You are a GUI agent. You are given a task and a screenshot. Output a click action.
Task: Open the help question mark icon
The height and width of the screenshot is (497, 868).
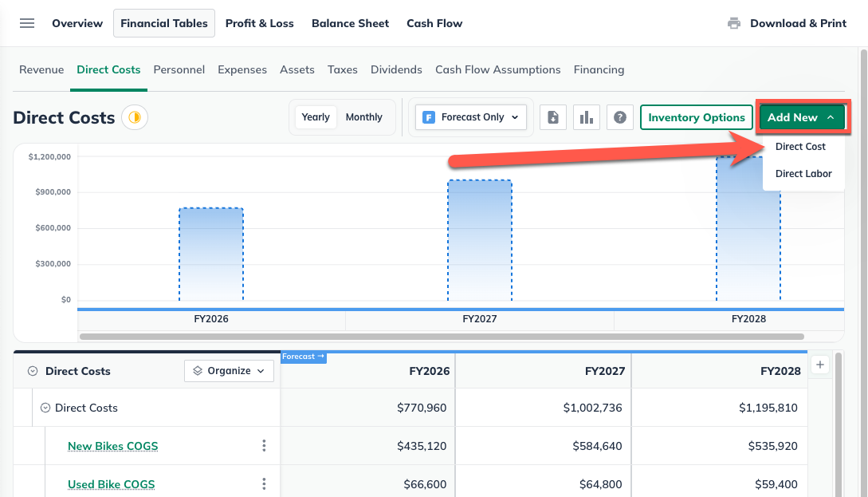620,117
